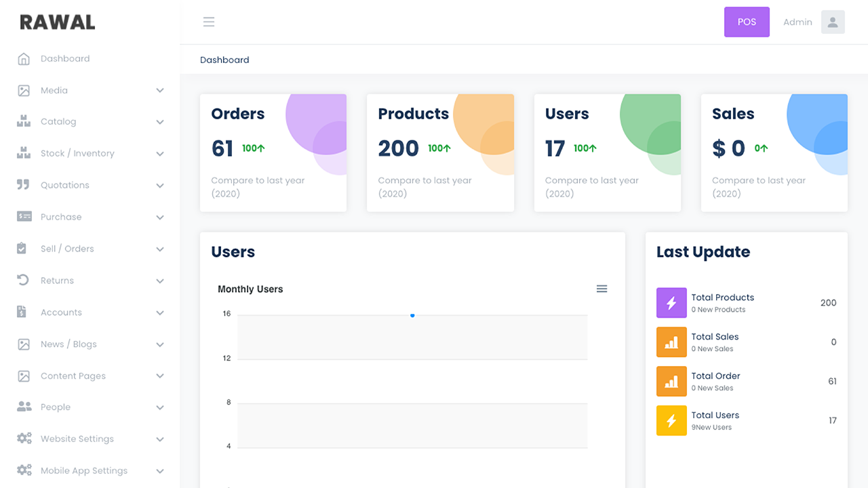Click the Quotations quote-marks icon
The height and width of the screenshot is (488, 868).
(24, 185)
